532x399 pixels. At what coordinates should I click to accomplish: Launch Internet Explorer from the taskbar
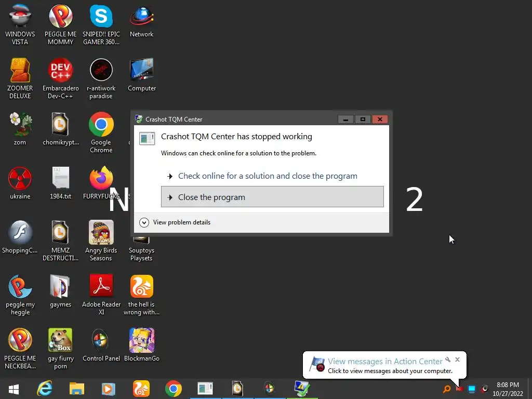45,389
